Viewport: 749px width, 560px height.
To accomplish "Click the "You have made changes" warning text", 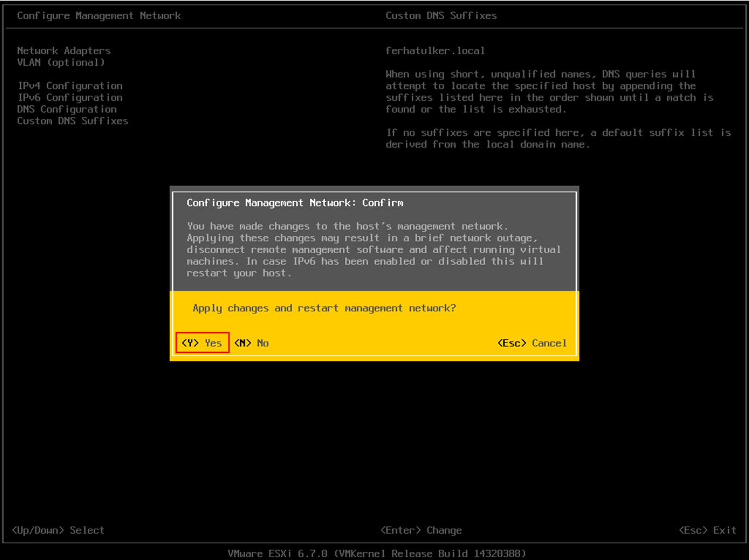I will pyautogui.click(x=373, y=250).
